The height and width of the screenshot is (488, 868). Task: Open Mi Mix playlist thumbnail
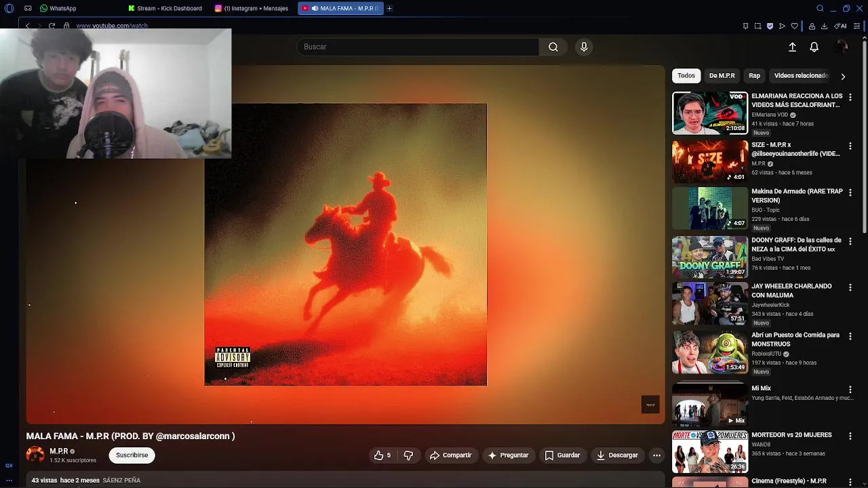(710, 405)
